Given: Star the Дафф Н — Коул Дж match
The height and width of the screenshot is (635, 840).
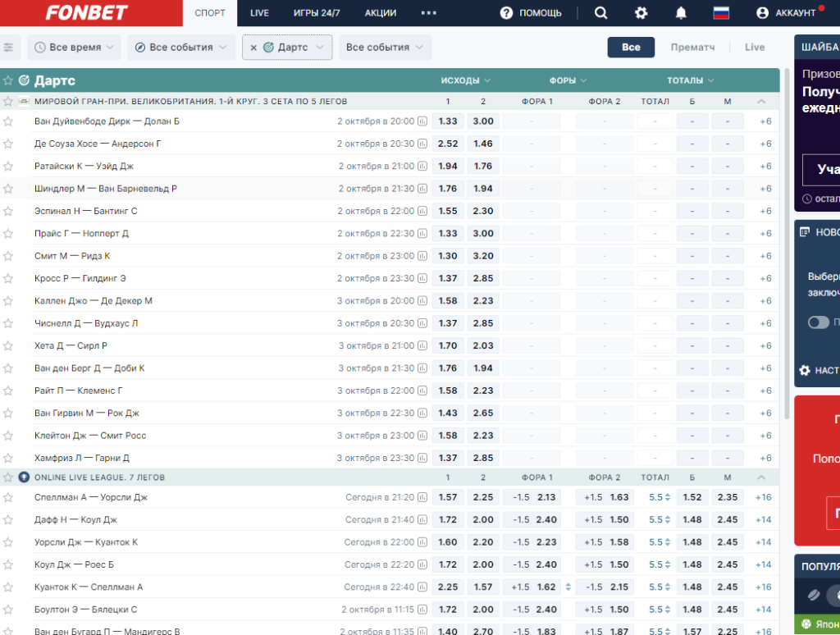Looking at the screenshot, I should click(8, 520).
